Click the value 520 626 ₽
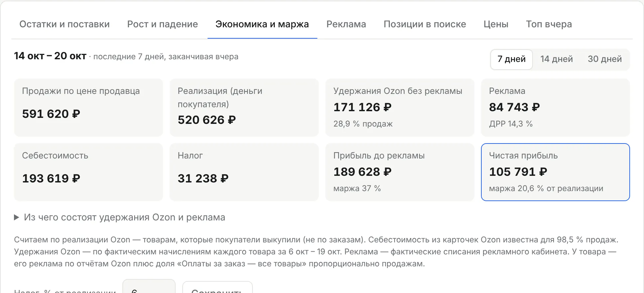Image resolution: width=644 pixels, height=293 pixels. click(207, 120)
